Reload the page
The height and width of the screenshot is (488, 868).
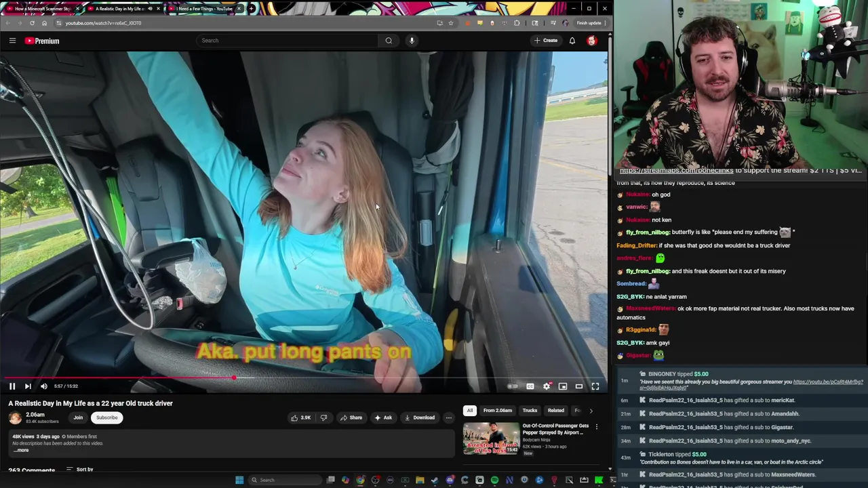[x=32, y=23]
